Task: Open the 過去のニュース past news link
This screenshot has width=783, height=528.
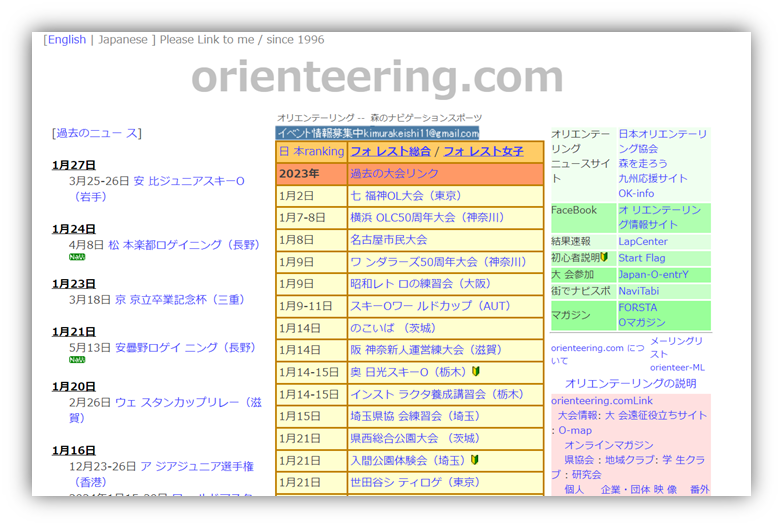Action: 96,133
